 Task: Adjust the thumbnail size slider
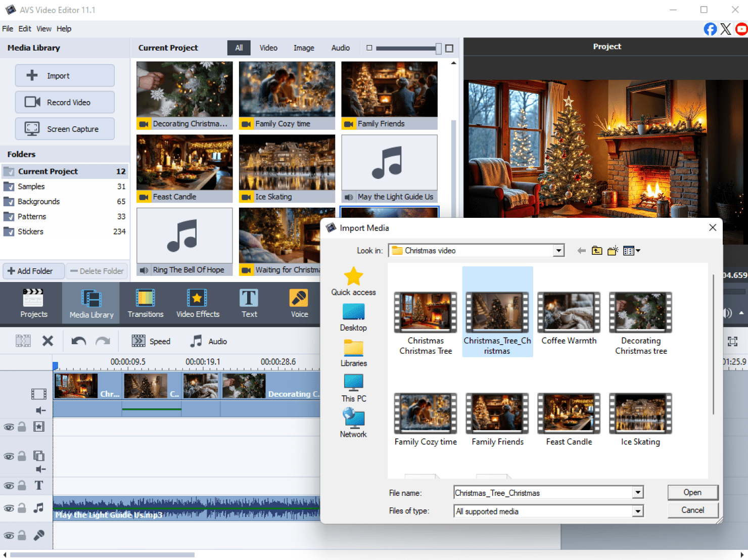pyautogui.click(x=438, y=49)
